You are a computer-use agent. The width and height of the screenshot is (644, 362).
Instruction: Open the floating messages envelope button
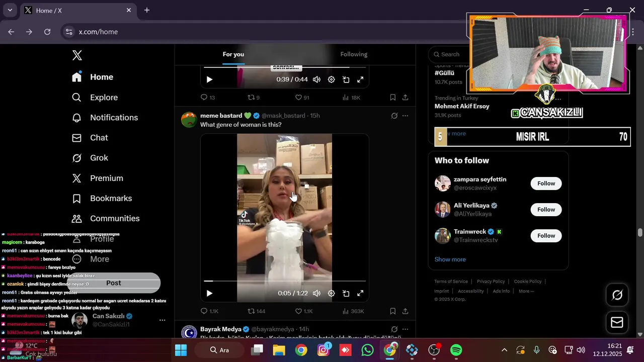(x=617, y=323)
